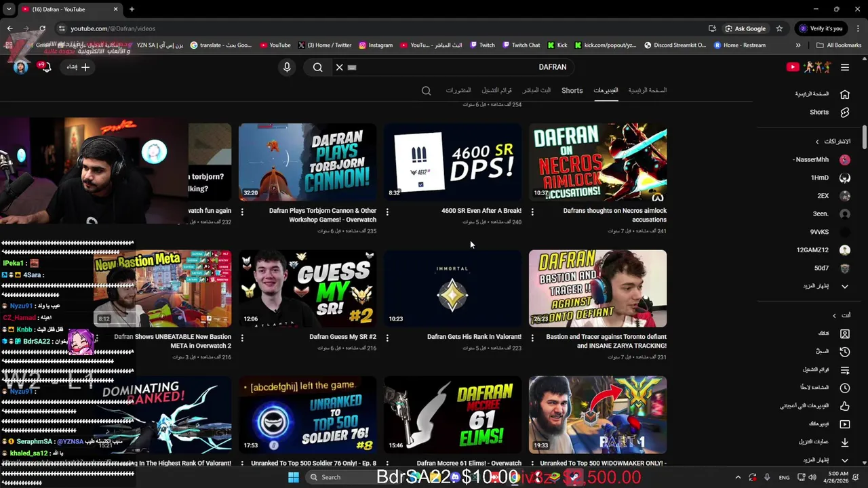Open the Windows Start button
Image resolution: width=868 pixels, height=488 pixels.
[x=293, y=477]
